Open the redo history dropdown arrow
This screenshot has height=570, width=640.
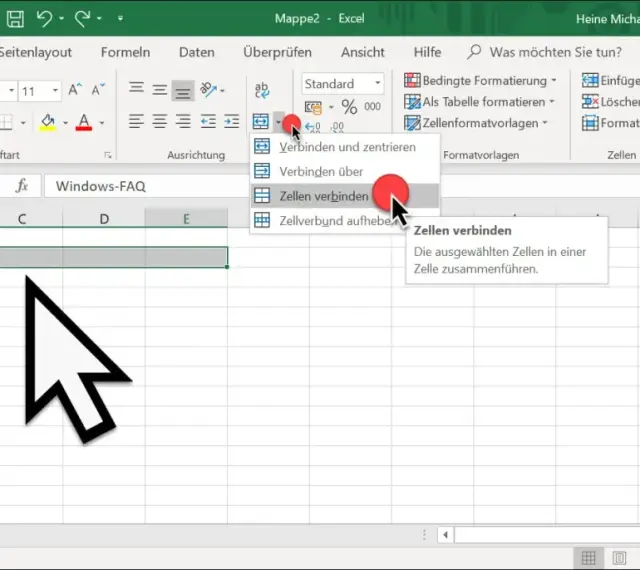click(x=99, y=18)
